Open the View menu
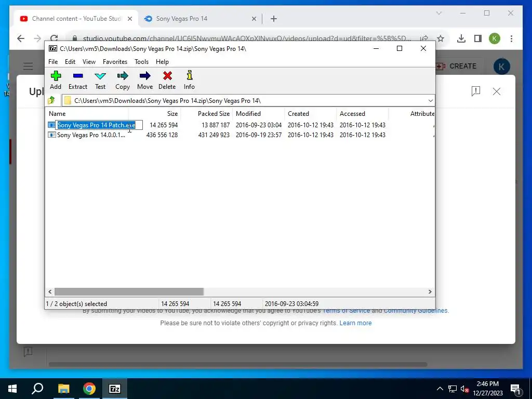This screenshot has height=399, width=532. [89, 62]
